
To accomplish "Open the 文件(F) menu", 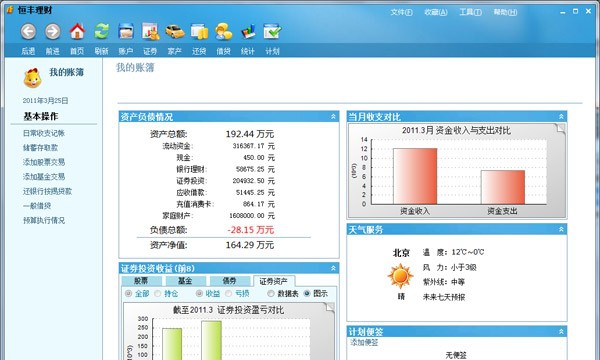I will pyautogui.click(x=401, y=12).
